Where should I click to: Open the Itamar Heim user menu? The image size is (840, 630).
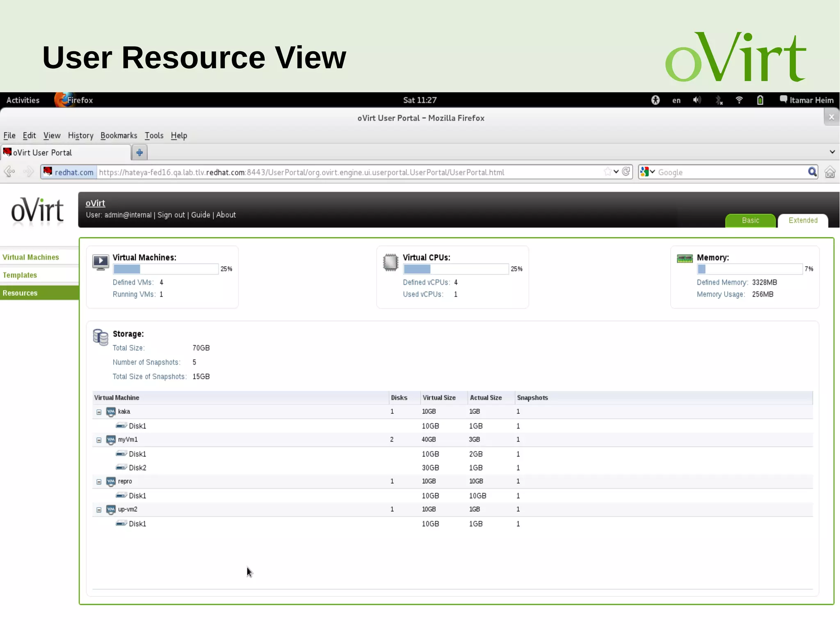pyautogui.click(x=807, y=100)
